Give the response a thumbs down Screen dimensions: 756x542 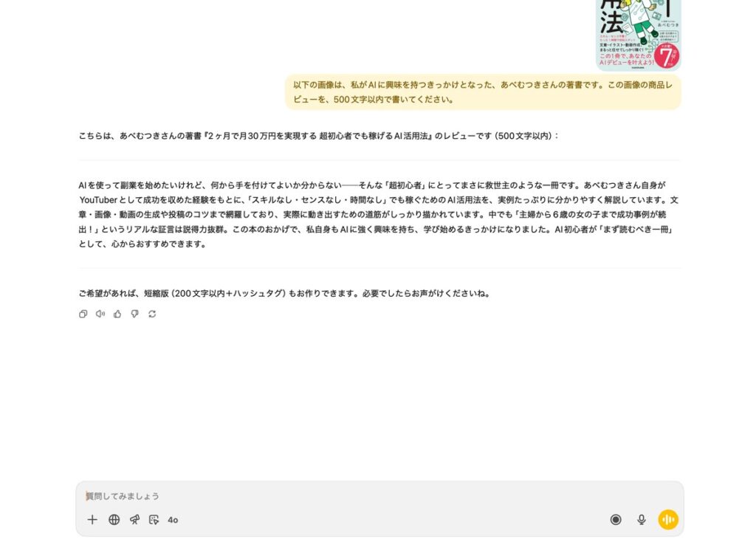click(135, 314)
